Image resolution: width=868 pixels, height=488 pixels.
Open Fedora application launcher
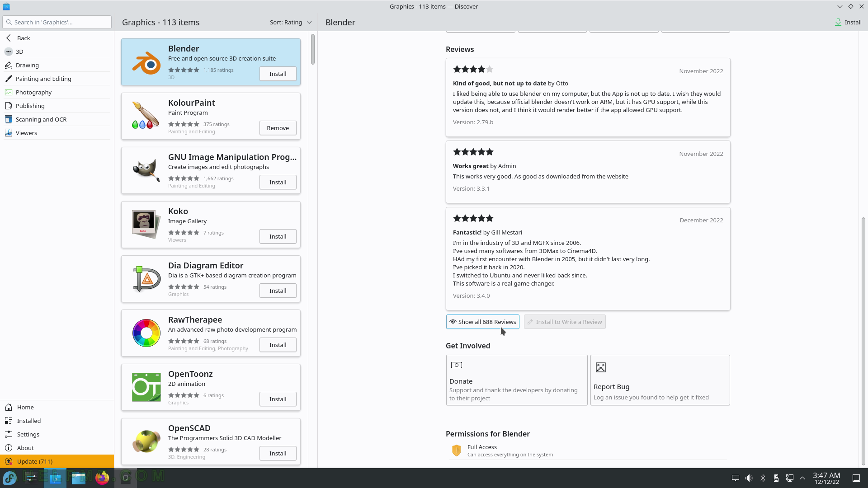10,478
